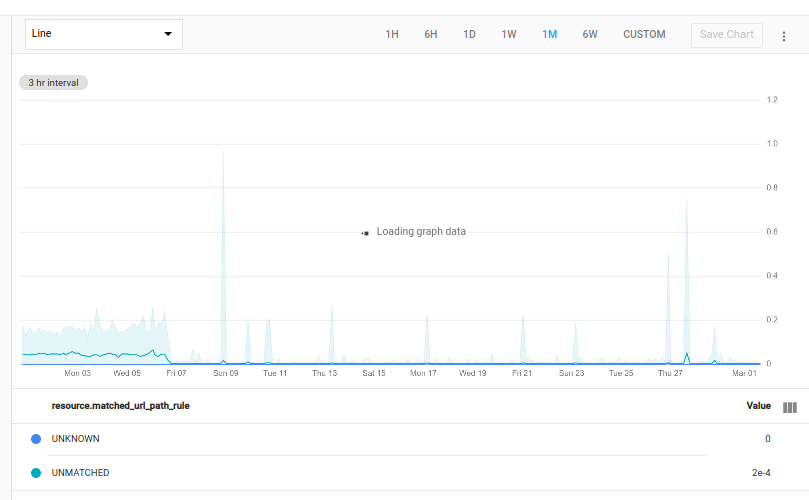Switch to the 6W time range
The width and height of the screenshot is (809, 500).
tap(590, 34)
